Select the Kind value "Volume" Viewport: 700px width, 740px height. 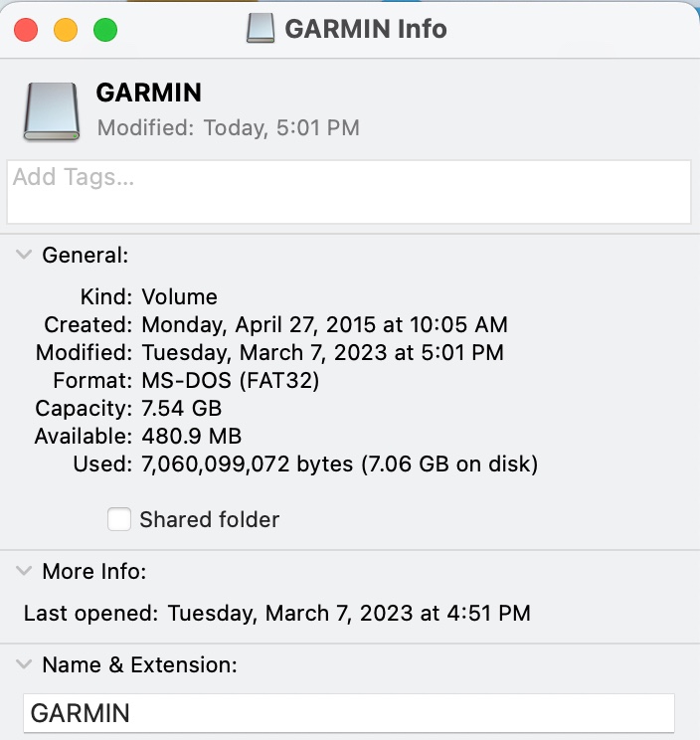pyautogui.click(x=180, y=296)
